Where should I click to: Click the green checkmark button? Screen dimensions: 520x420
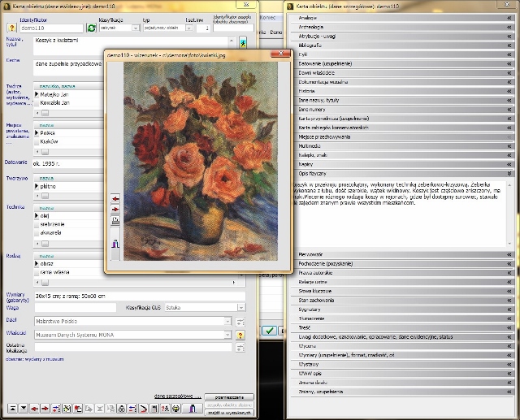[270, 330]
